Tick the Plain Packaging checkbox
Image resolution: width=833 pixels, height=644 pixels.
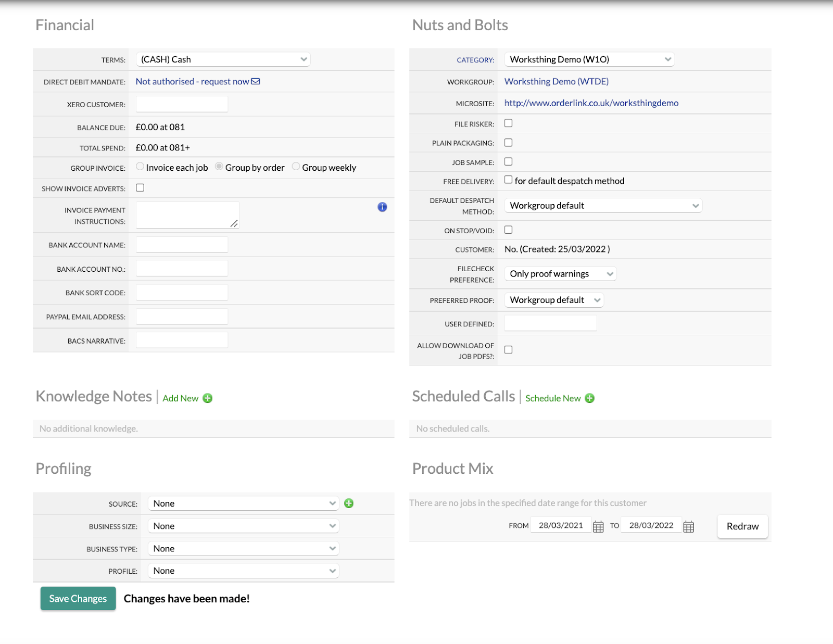(508, 143)
